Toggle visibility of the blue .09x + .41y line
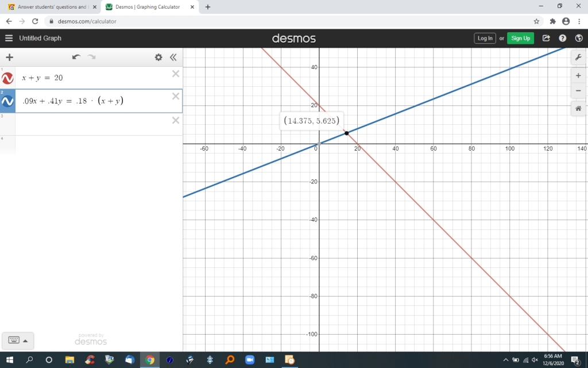Screen dimensions: 588x368 7,101
